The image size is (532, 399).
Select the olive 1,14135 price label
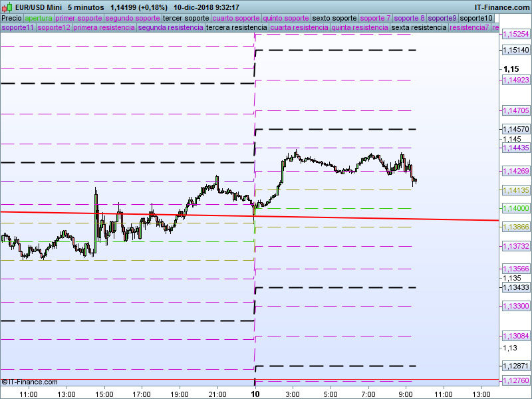click(x=516, y=190)
